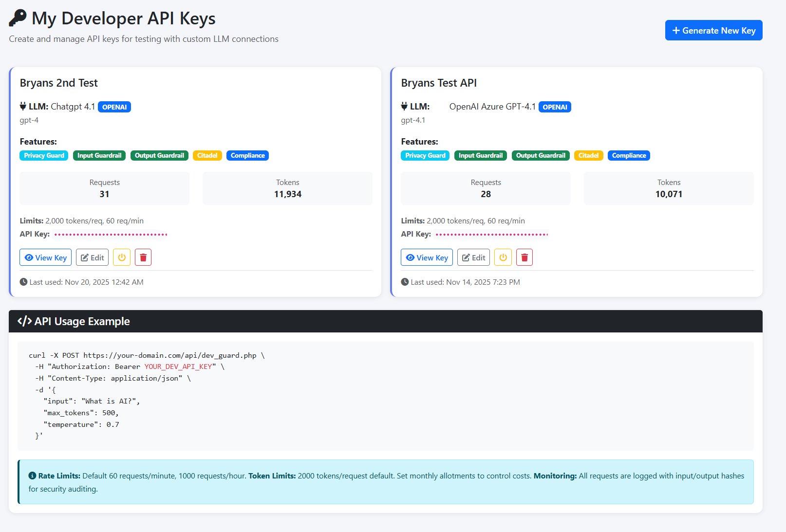The height and width of the screenshot is (532, 786).
Task: Select the Compliance badge on Bryans Test API
Action: (x=629, y=155)
